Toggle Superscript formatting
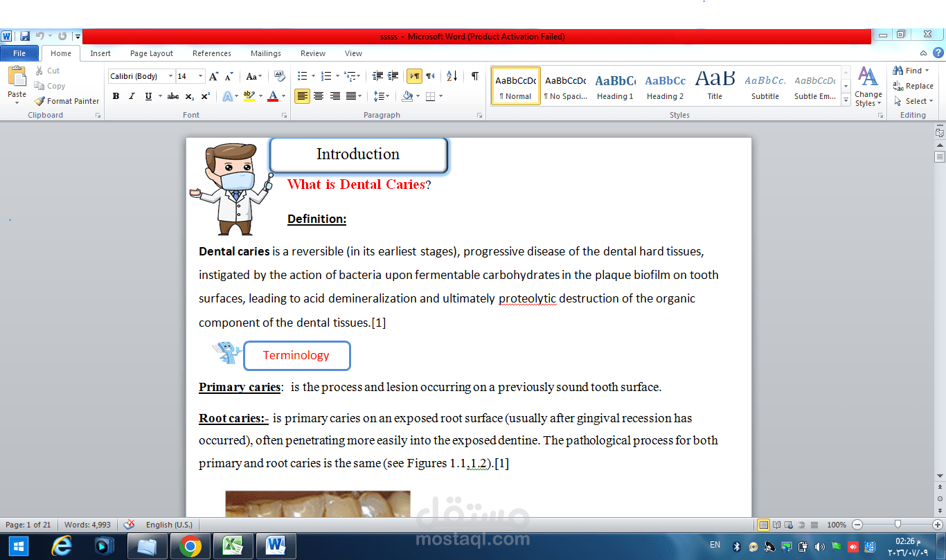 click(x=206, y=96)
